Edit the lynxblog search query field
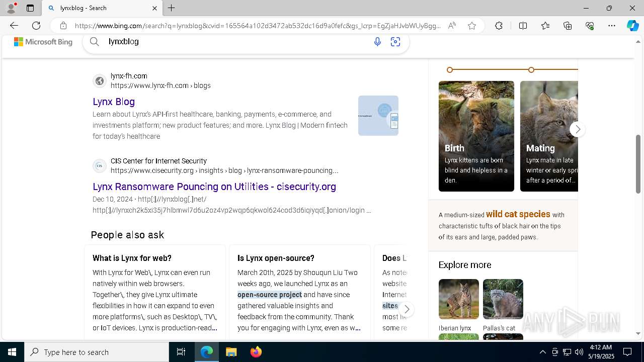The width and height of the screenshot is (644, 362). (236, 42)
